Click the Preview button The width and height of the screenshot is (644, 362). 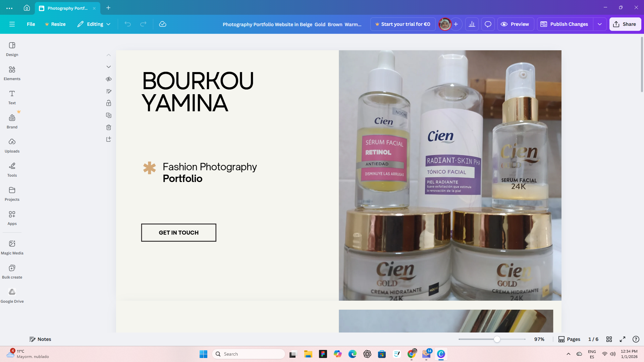click(x=515, y=24)
